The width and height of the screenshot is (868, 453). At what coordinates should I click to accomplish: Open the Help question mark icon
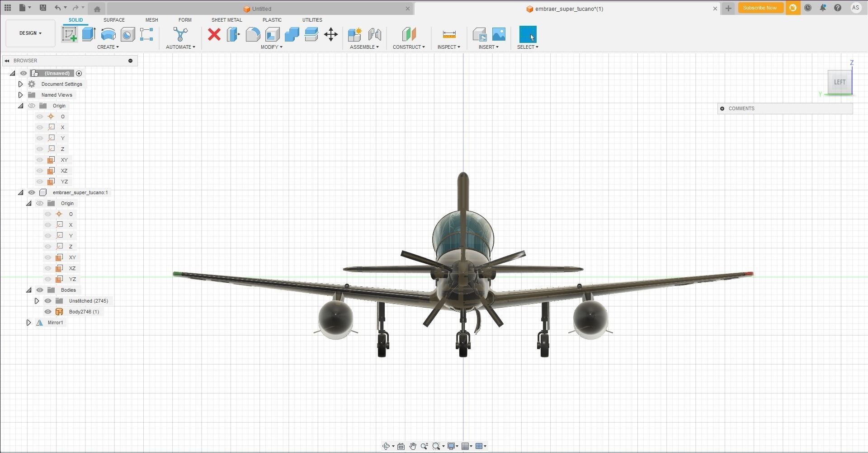838,8
